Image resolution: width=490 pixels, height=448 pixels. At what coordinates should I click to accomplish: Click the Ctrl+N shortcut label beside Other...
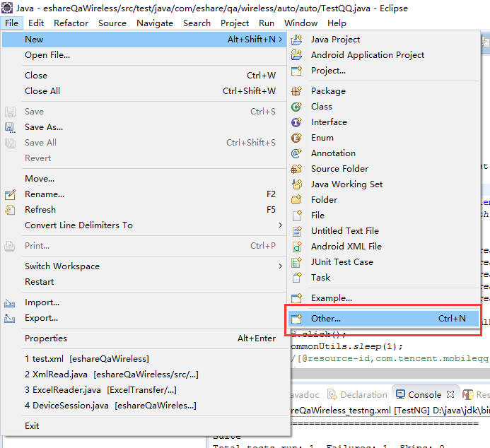(x=452, y=319)
